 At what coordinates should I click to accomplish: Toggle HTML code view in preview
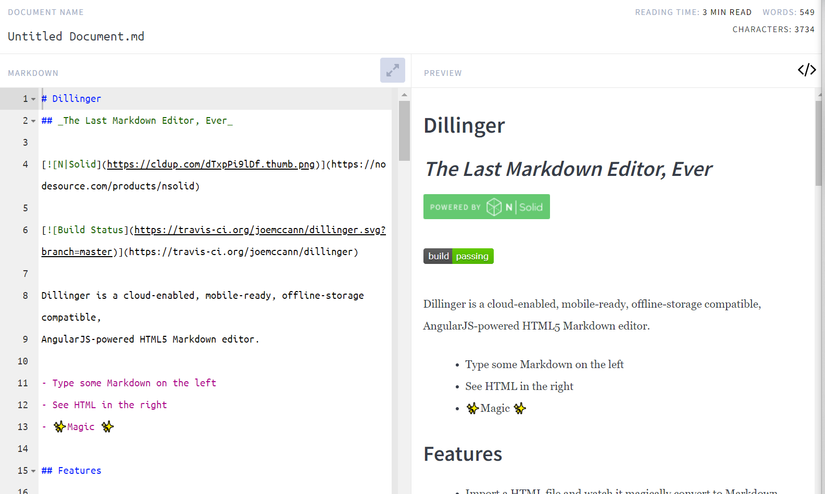pyautogui.click(x=807, y=70)
